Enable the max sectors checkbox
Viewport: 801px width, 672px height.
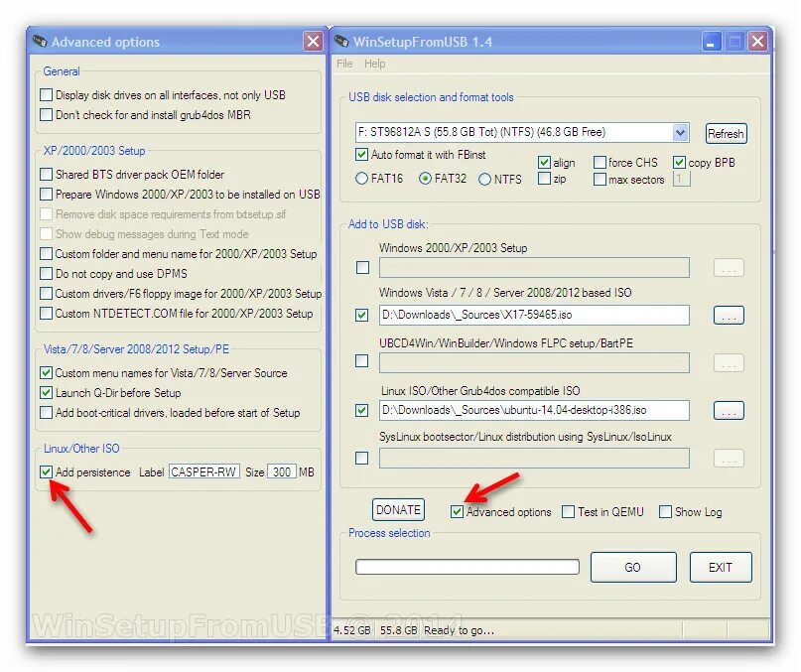tap(600, 180)
